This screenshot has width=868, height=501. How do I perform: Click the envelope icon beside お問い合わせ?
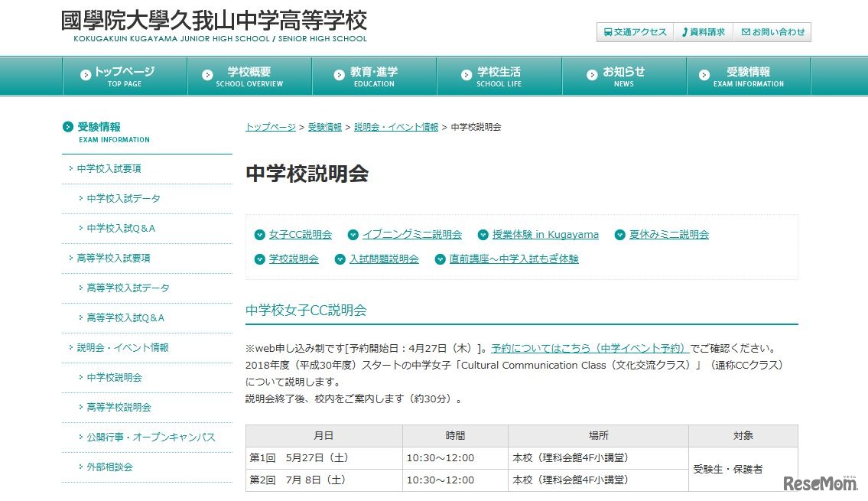pyautogui.click(x=746, y=32)
